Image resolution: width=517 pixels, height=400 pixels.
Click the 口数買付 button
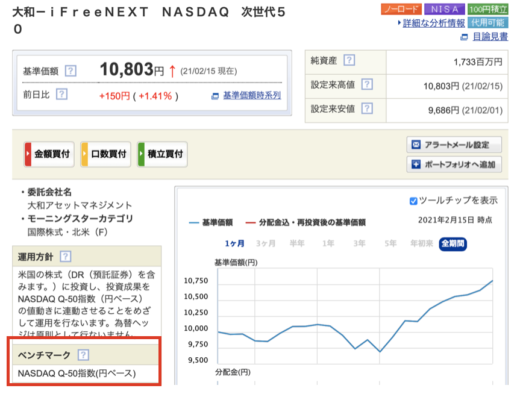pos(105,154)
